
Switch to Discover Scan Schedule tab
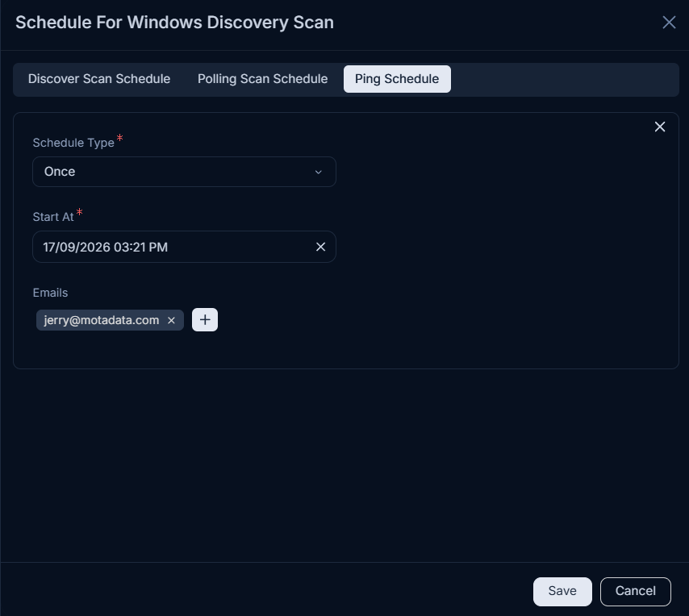(99, 79)
